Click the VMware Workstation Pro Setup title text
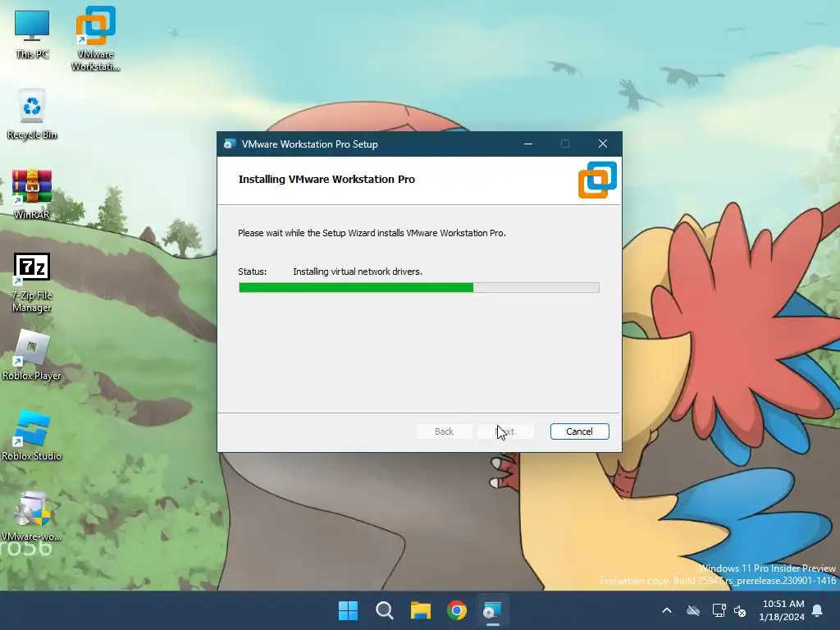The height and width of the screenshot is (630, 840). pyautogui.click(x=309, y=144)
